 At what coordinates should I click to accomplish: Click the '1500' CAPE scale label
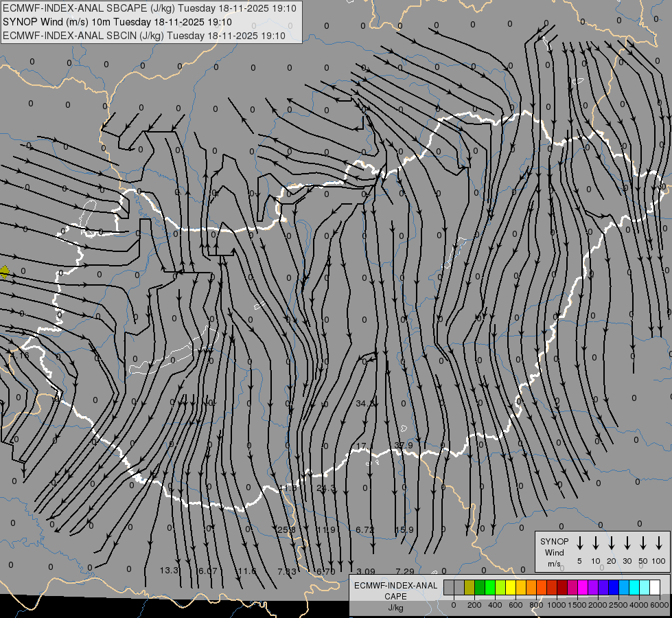pos(577,605)
